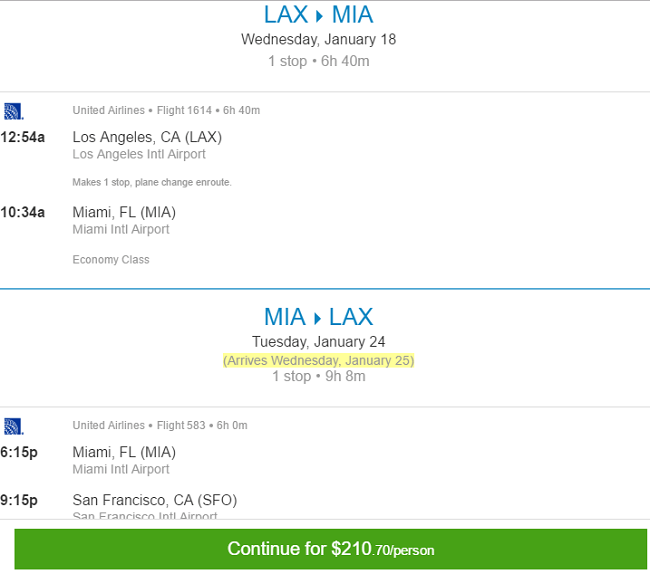Click the arrow icon between MIA and LAX
The image size is (650, 574).
tap(318, 318)
